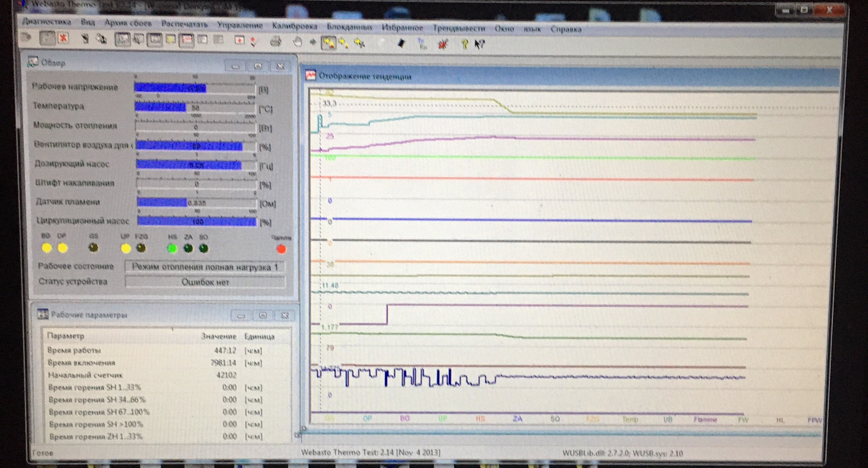
Task: Open the Архив сбоев menu
Action: (x=128, y=23)
